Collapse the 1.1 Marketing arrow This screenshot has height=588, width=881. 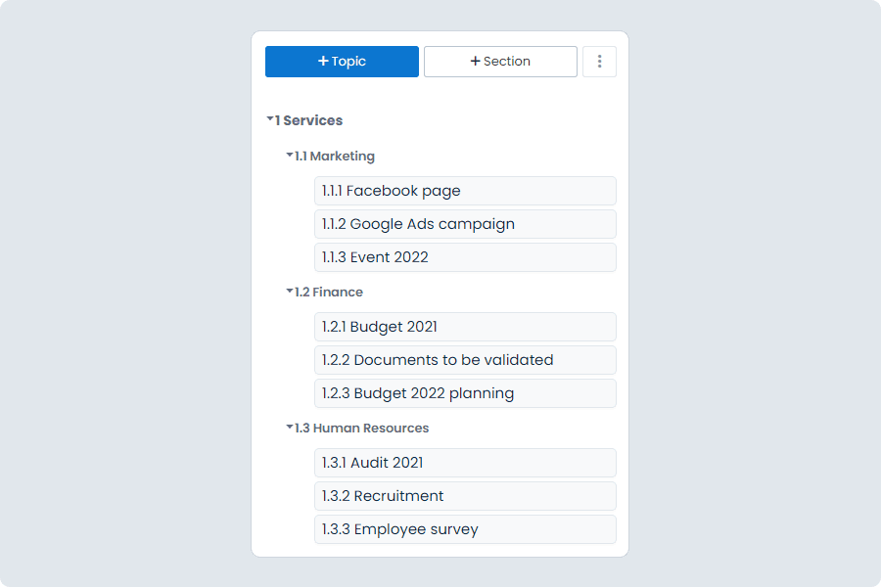coord(290,156)
